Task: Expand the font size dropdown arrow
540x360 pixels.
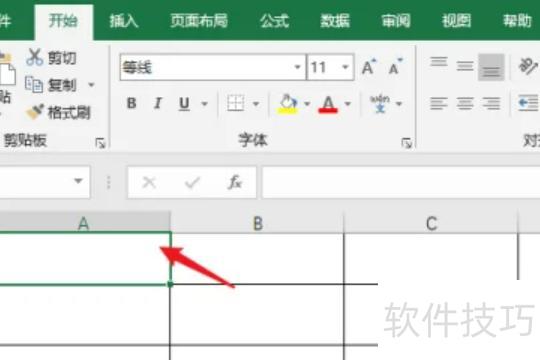Action: point(345,67)
